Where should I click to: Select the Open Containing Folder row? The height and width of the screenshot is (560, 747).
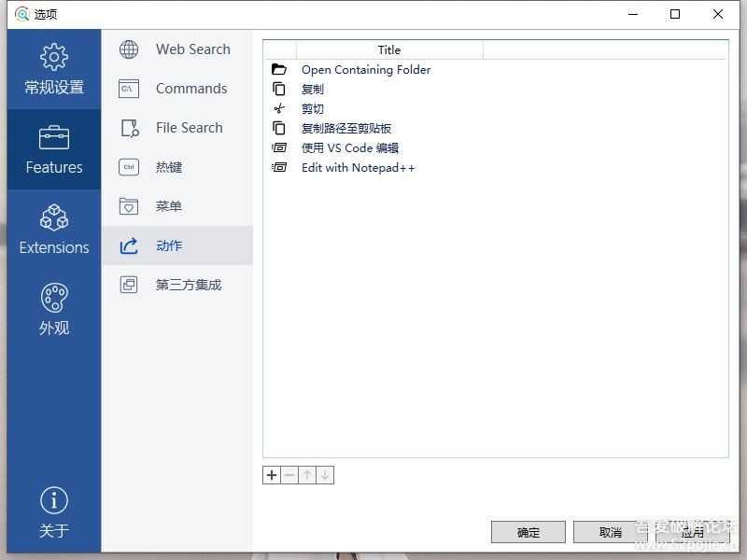point(496,69)
